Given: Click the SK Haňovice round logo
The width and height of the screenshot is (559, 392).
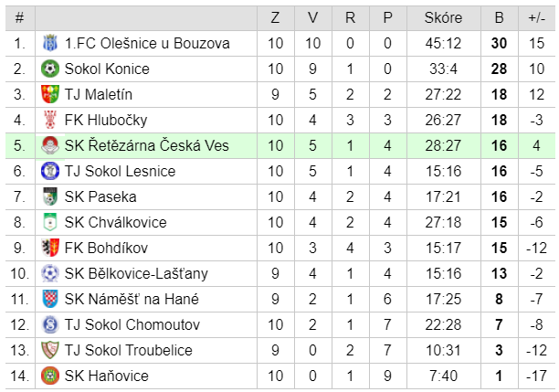Looking at the screenshot, I should click(50, 376).
